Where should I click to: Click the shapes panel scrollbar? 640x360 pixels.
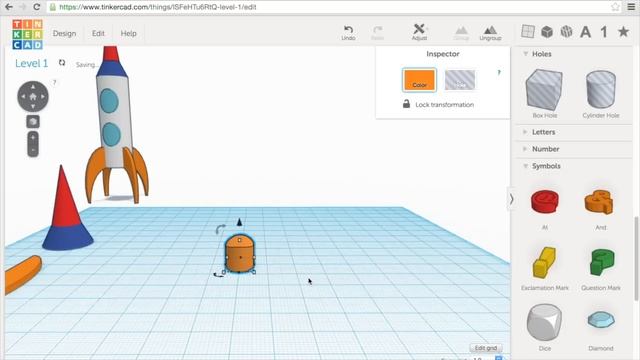(636, 258)
